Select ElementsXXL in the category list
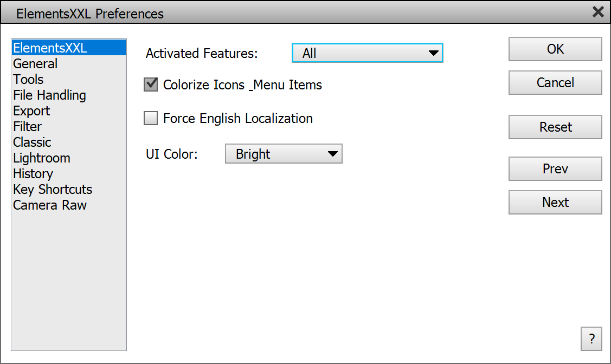Image resolution: width=611 pixels, height=364 pixels. [50, 48]
